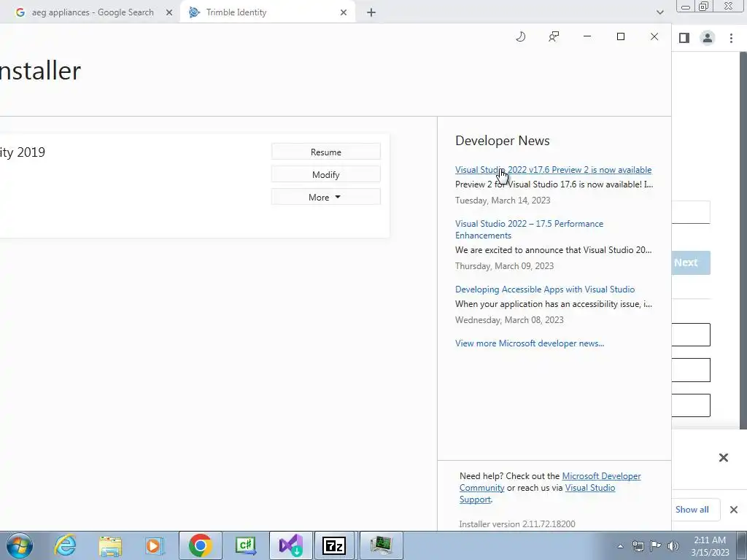
Task: Switch to Visual Studio Installer taskbar icon
Action: (x=290, y=545)
